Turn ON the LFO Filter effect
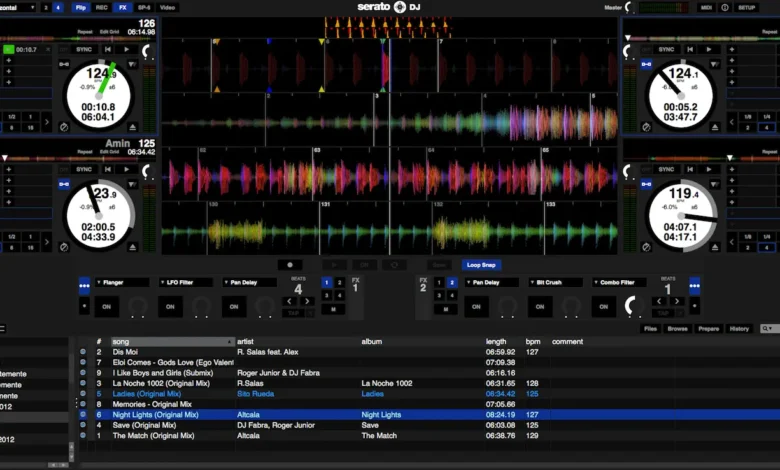 click(170, 307)
